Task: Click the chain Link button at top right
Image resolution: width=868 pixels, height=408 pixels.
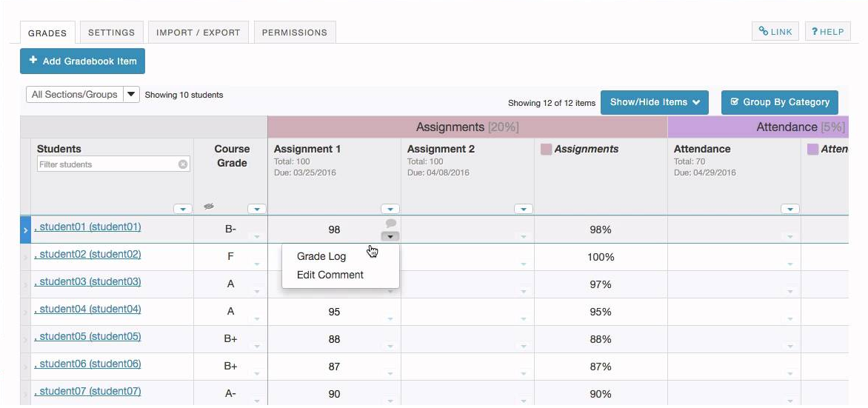Action: [775, 32]
